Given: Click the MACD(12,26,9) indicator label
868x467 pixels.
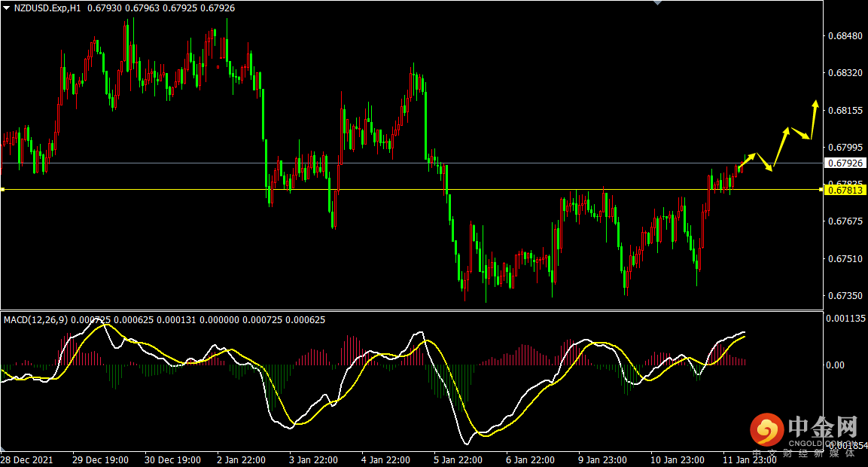Looking at the screenshot, I should point(35,320).
